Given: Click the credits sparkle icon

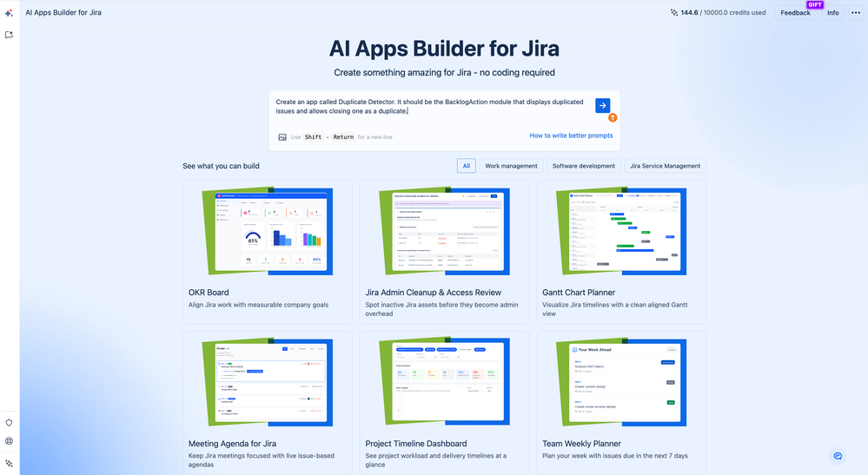Looking at the screenshot, I should tap(673, 12).
